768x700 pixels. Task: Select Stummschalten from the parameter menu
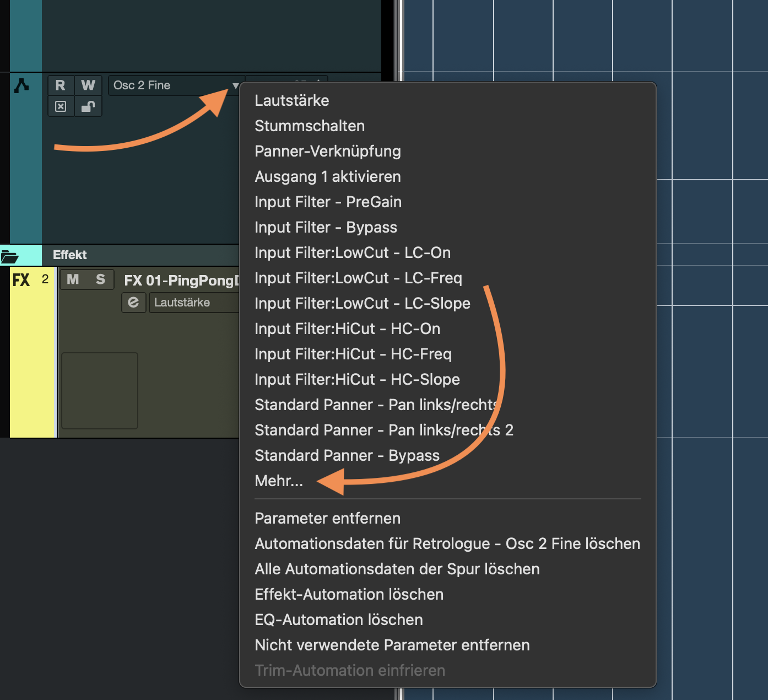point(310,126)
